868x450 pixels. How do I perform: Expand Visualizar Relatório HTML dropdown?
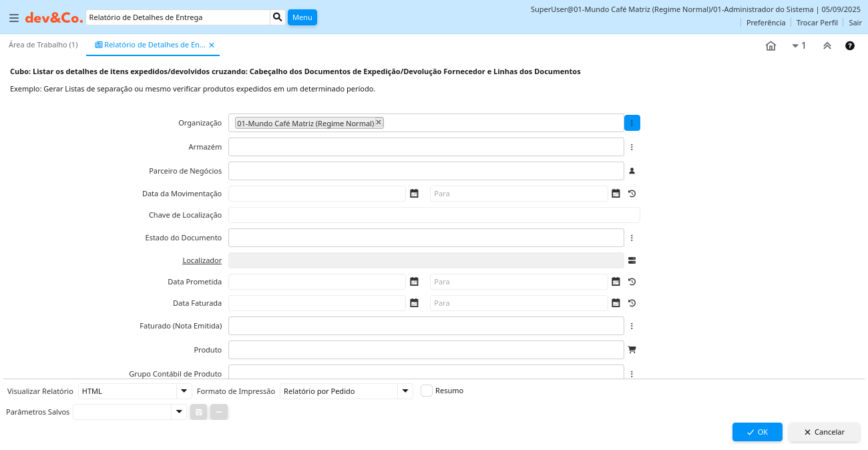point(184,391)
